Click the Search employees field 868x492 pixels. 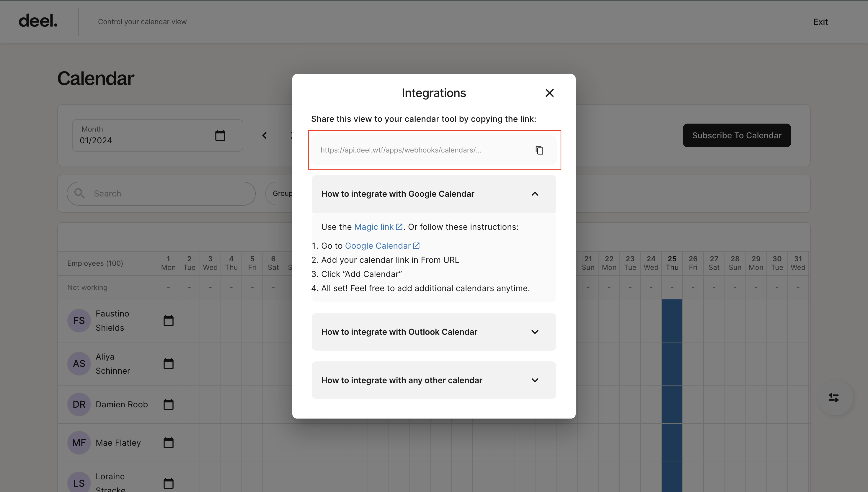[161, 193]
